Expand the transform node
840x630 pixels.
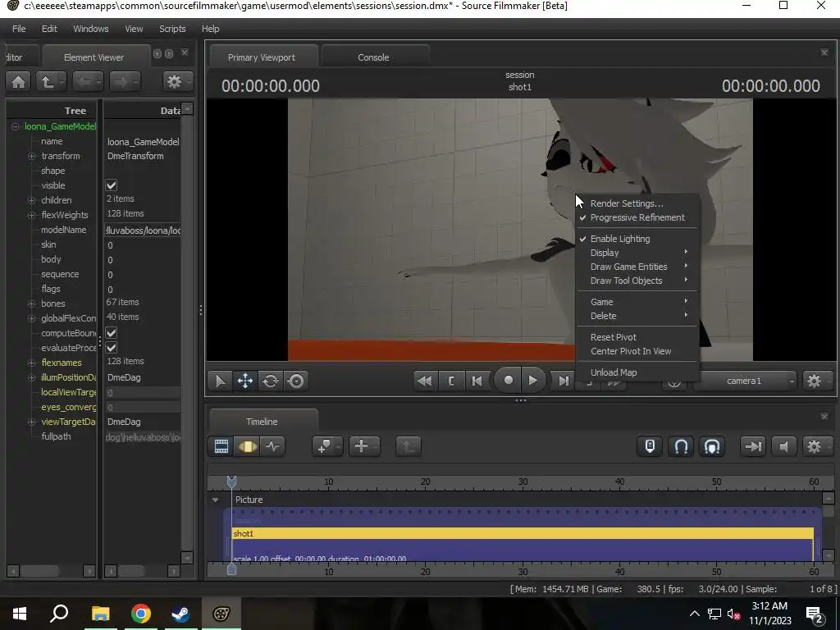click(32, 156)
